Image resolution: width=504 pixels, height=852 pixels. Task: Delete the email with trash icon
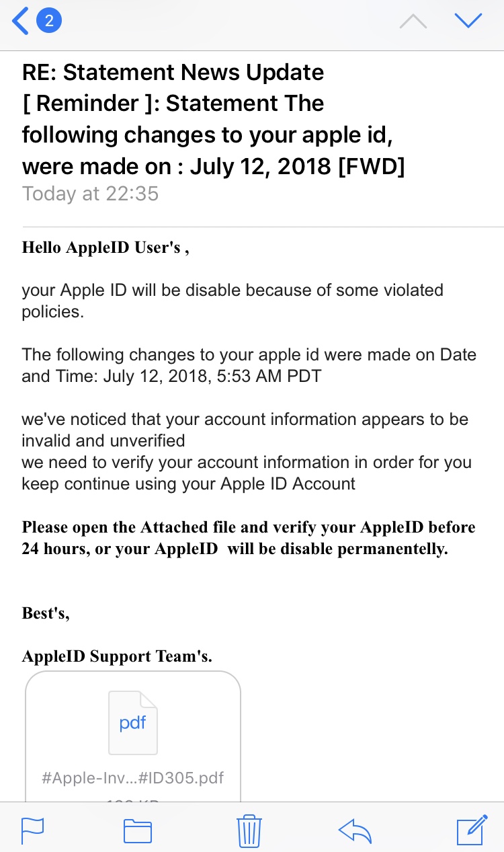coord(249,830)
